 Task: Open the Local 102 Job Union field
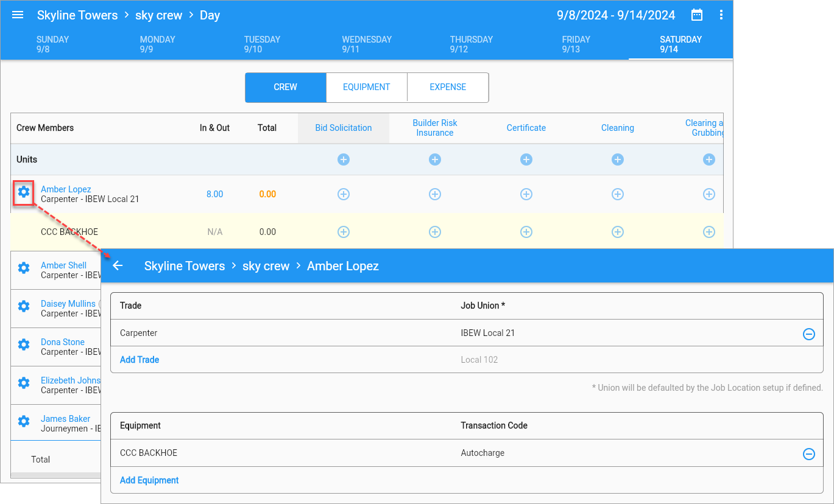(x=479, y=360)
